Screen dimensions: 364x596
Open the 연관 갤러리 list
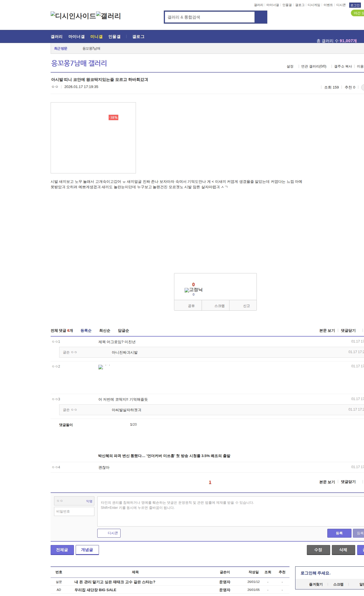(314, 66)
